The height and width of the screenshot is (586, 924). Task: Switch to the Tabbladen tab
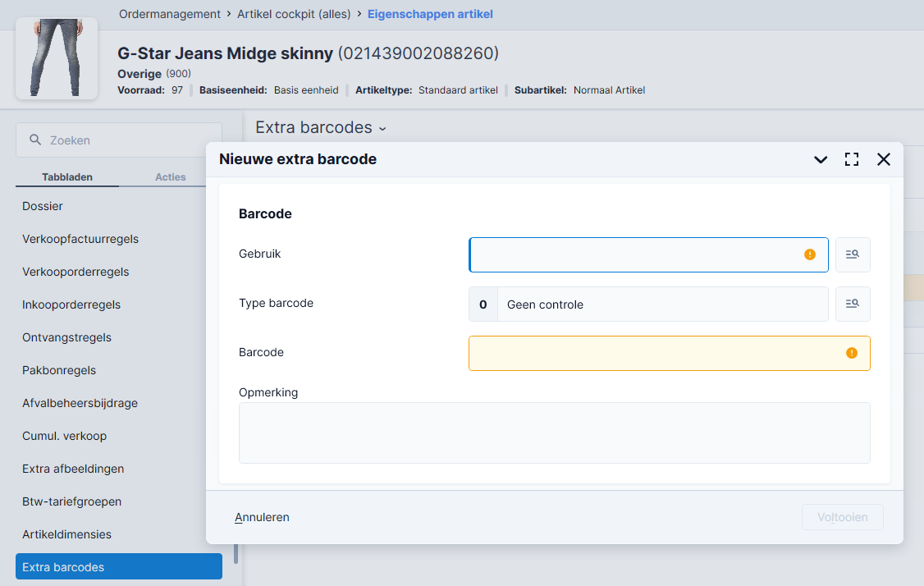67,177
